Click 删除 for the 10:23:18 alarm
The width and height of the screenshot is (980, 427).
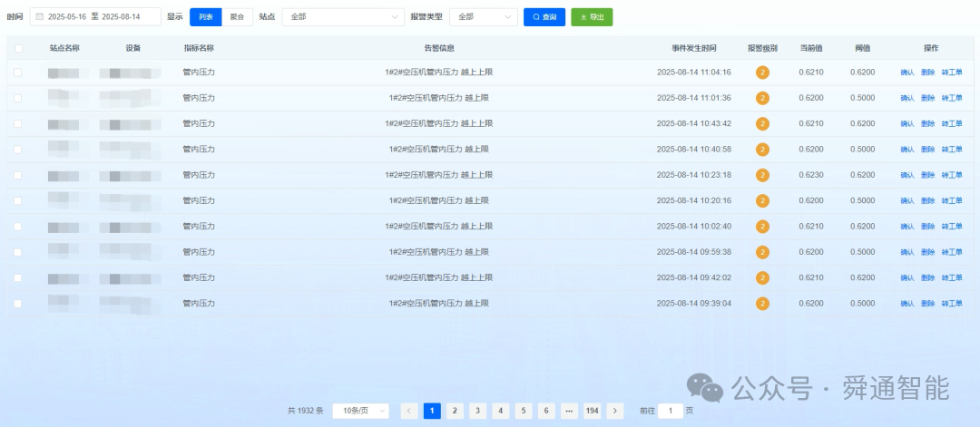tap(928, 175)
